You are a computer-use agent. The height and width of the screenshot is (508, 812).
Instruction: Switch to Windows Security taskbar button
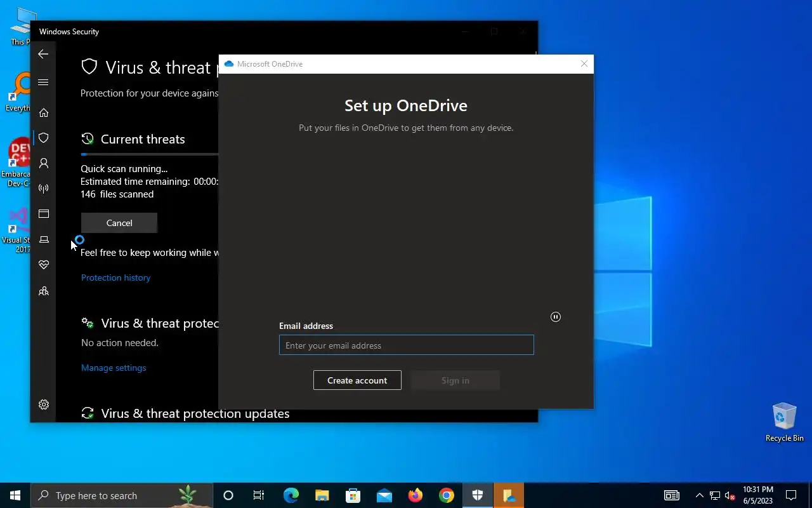[x=478, y=495]
